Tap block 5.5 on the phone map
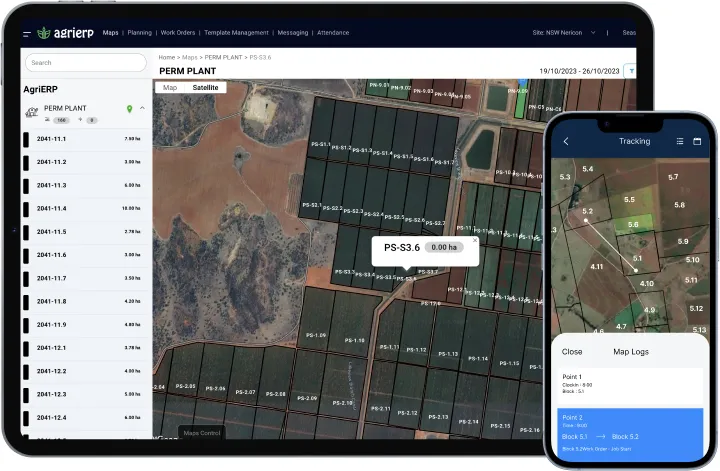The width and height of the screenshot is (720, 471). [630, 200]
